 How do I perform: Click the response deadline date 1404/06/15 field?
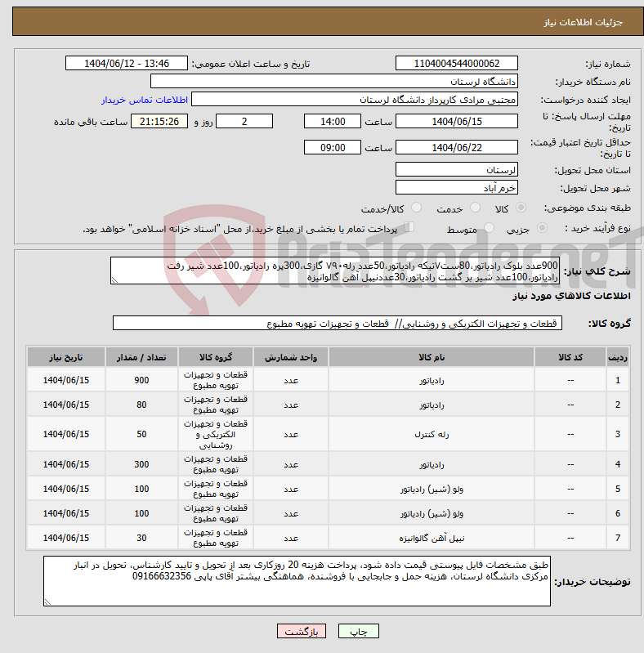click(x=457, y=121)
